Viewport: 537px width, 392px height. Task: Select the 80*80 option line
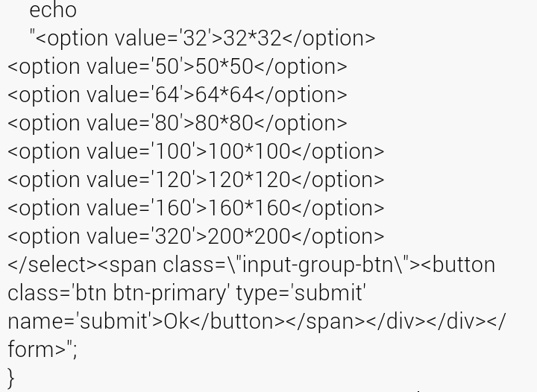tap(177, 123)
